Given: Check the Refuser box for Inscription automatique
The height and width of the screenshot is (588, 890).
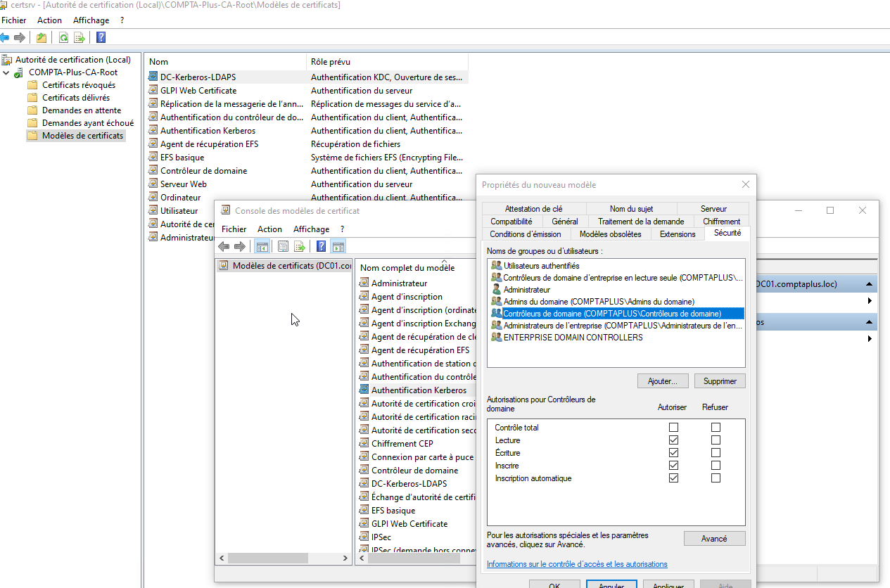Looking at the screenshot, I should 716,478.
